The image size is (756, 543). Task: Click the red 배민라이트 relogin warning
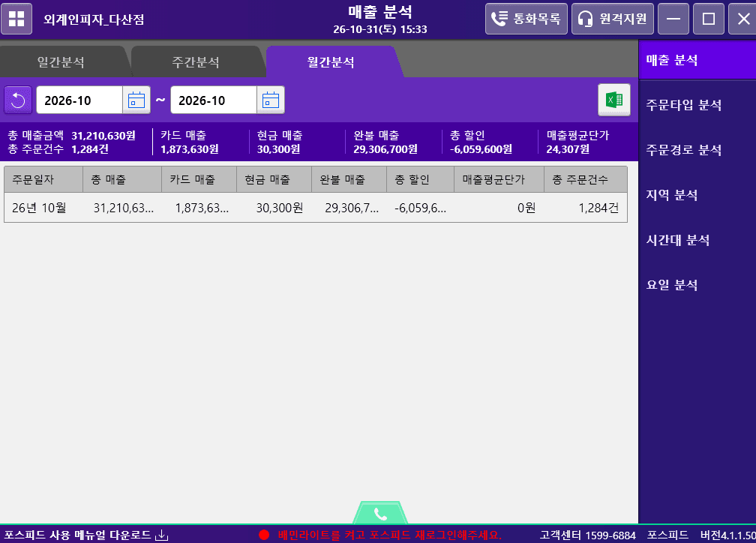[x=380, y=535]
